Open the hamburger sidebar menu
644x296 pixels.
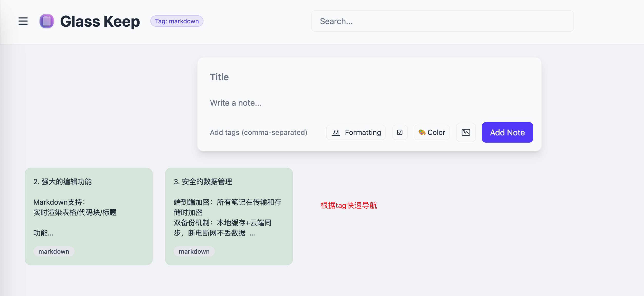[x=23, y=21]
